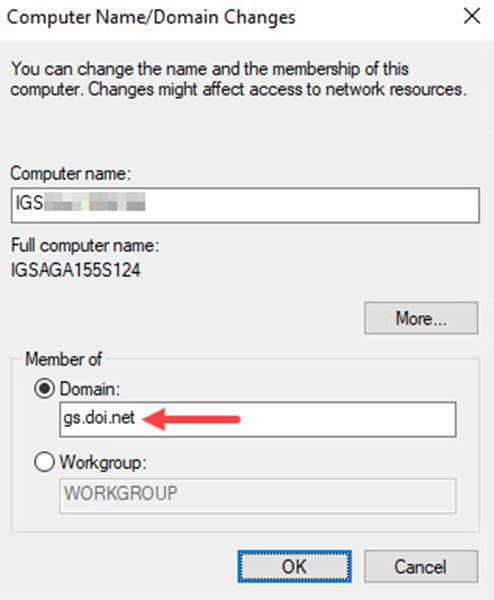Click the description text about network resources
The width and height of the screenshot is (494, 600).
(238, 79)
